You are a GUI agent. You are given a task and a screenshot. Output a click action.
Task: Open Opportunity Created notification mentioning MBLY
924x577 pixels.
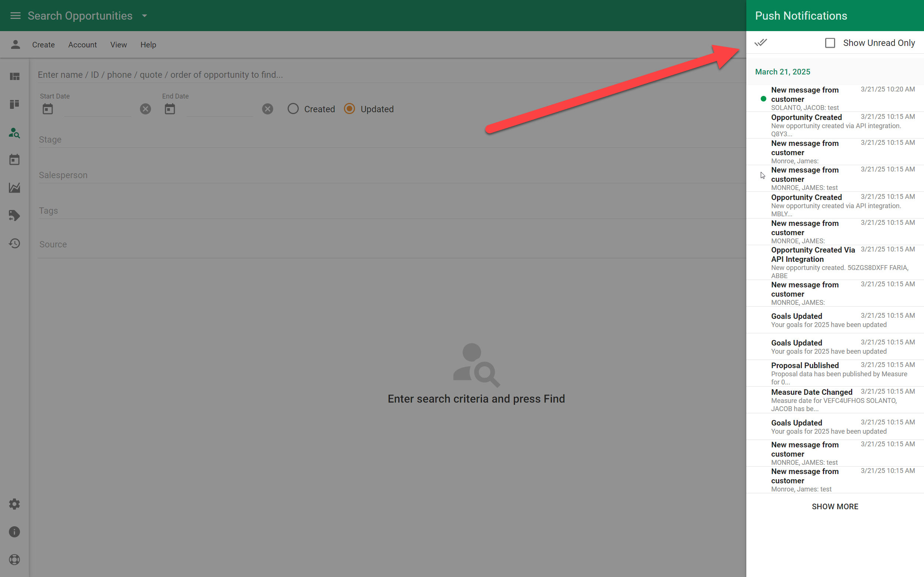point(835,205)
